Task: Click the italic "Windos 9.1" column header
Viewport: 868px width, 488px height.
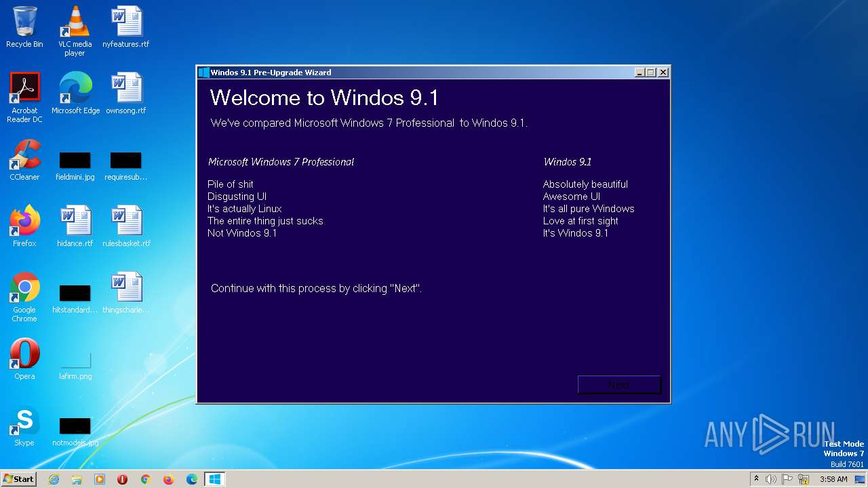Action: [x=568, y=162]
